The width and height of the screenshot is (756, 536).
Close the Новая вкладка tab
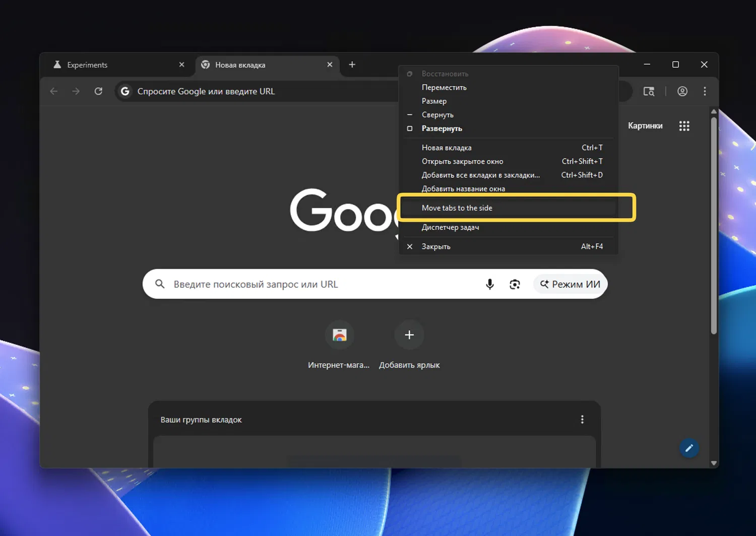330,64
